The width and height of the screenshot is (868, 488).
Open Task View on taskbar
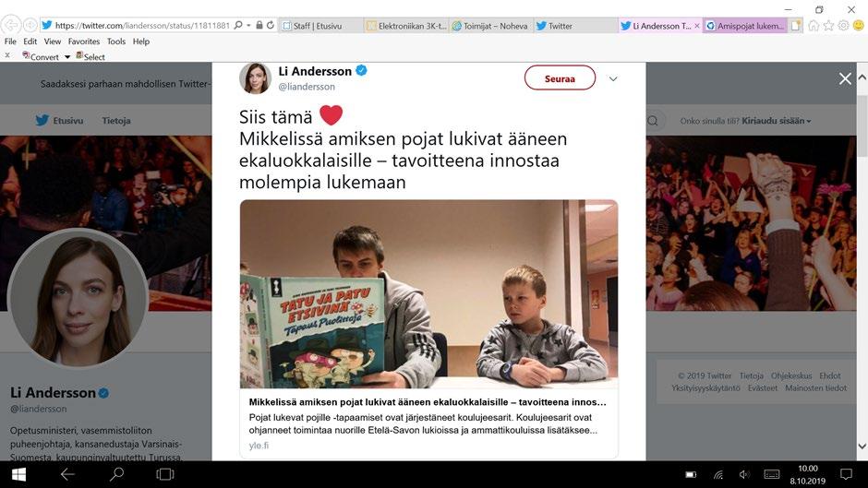click(165, 474)
